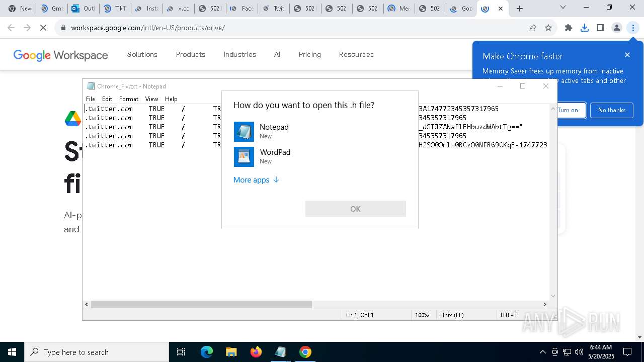The height and width of the screenshot is (362, 644).
Task: Stop loading page in Chrome
Action: coord(43,28)
